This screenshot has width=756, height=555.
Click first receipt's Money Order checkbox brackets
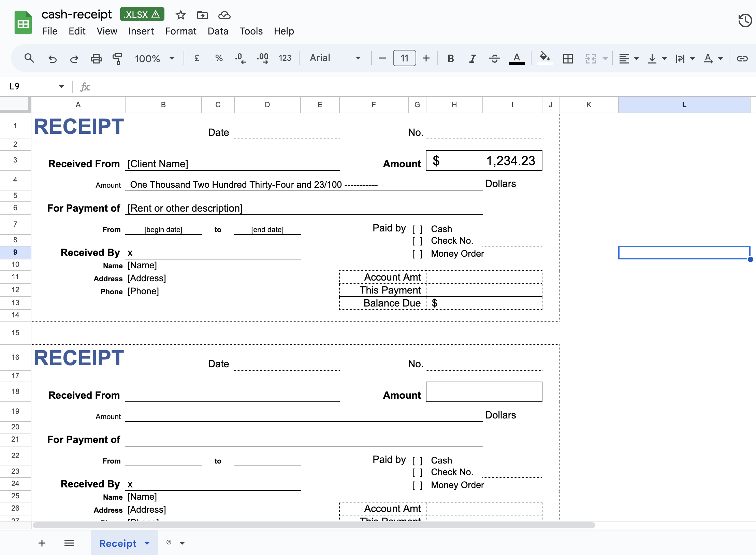pyautogui.click(x=417, y=254)
